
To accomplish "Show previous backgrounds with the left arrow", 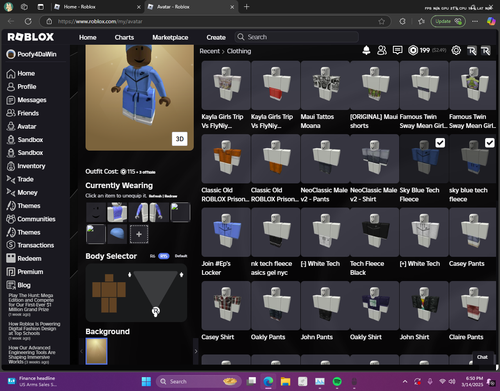I will coord(81,351).
